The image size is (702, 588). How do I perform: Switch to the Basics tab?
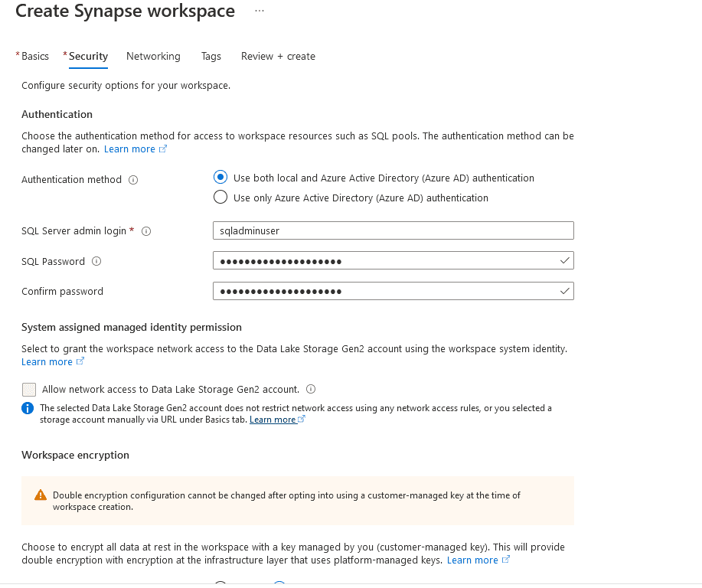click(x=34, y=56)
